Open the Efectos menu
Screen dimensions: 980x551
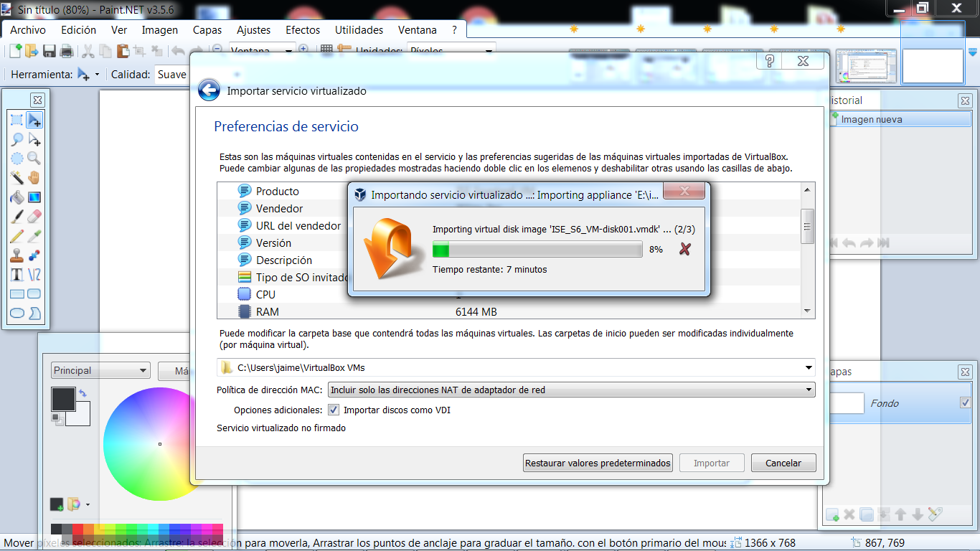coord(303,30)
